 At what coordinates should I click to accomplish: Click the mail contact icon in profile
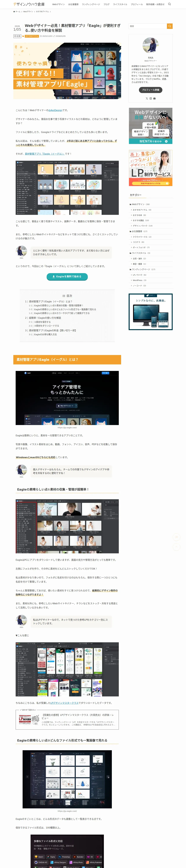154,98
